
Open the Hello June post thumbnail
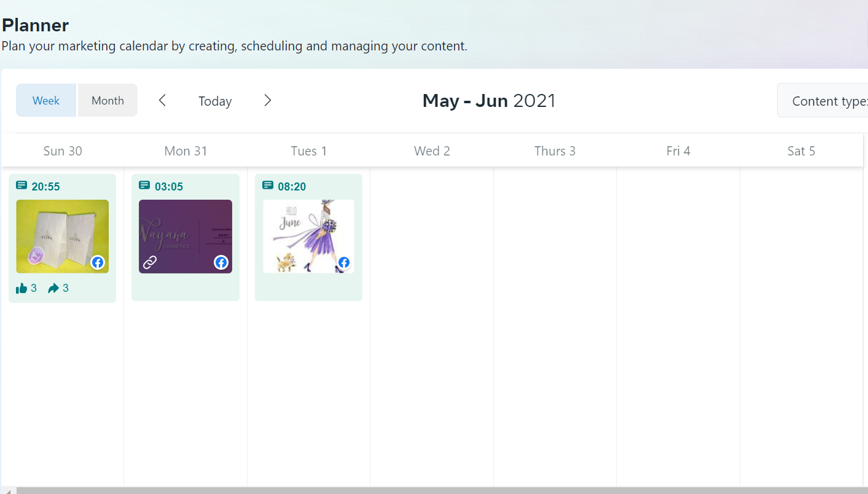308,235
